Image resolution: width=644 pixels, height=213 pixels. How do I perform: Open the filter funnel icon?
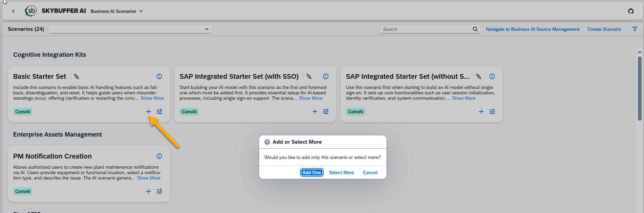[635, 29]
